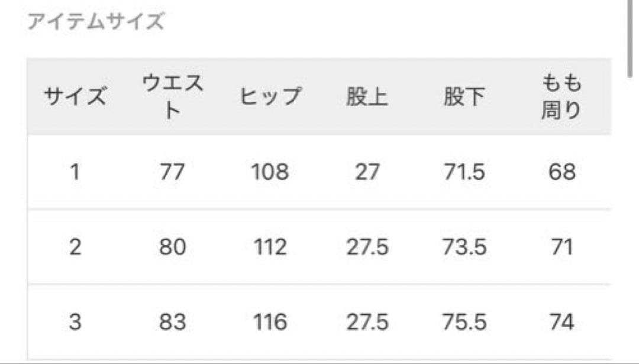
Task: Select the 股上 column header
Action: (367, 97)
